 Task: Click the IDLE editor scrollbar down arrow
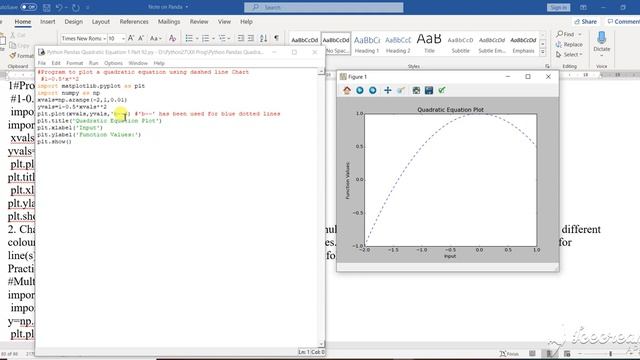click(321, 344)
